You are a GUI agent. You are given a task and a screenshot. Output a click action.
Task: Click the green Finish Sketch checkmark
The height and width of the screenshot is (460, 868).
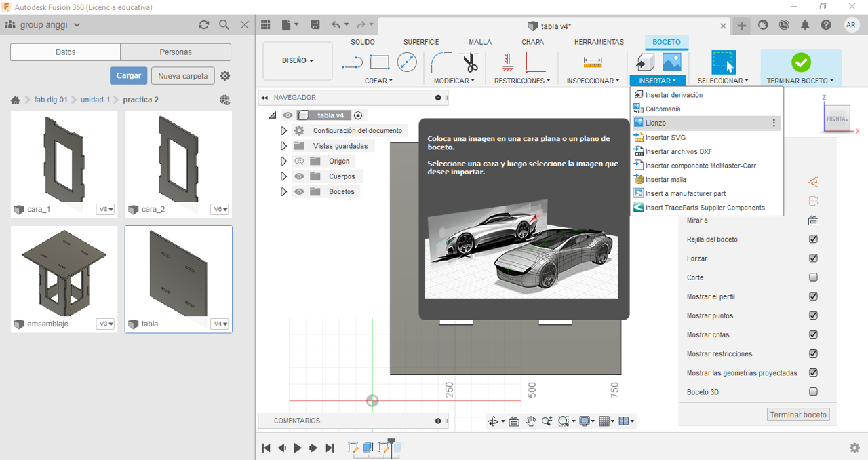[x=801, y=62]
